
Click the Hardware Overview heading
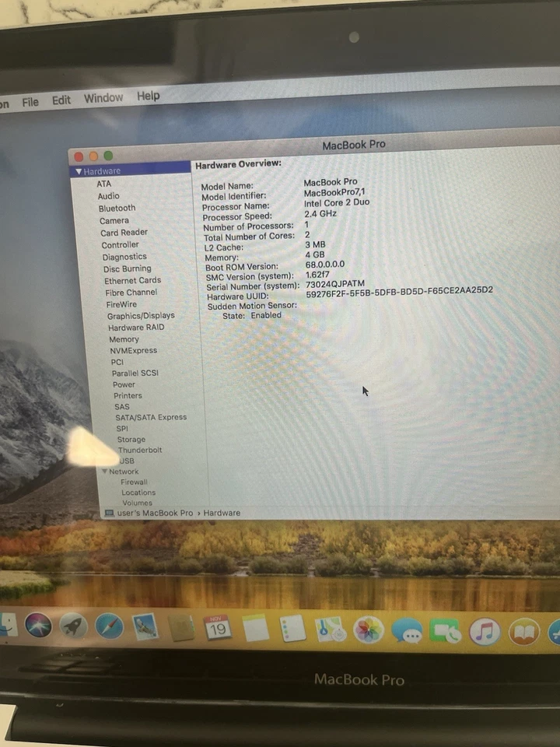[x=238, y=164]
